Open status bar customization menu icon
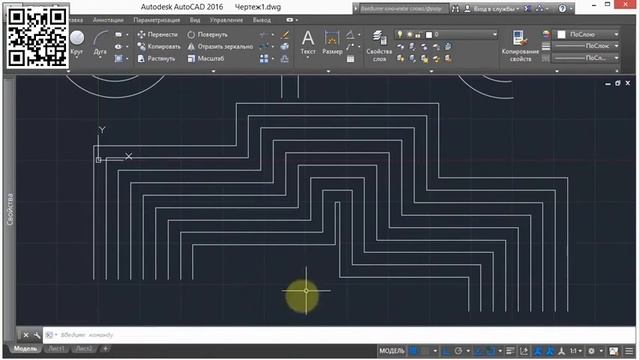This screenshot has width=640, height=360. [x=629, y=351]
